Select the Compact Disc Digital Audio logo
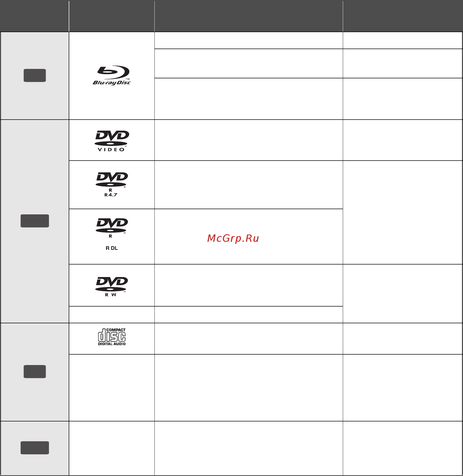The image size is (463, 476). tap(112, 337)
